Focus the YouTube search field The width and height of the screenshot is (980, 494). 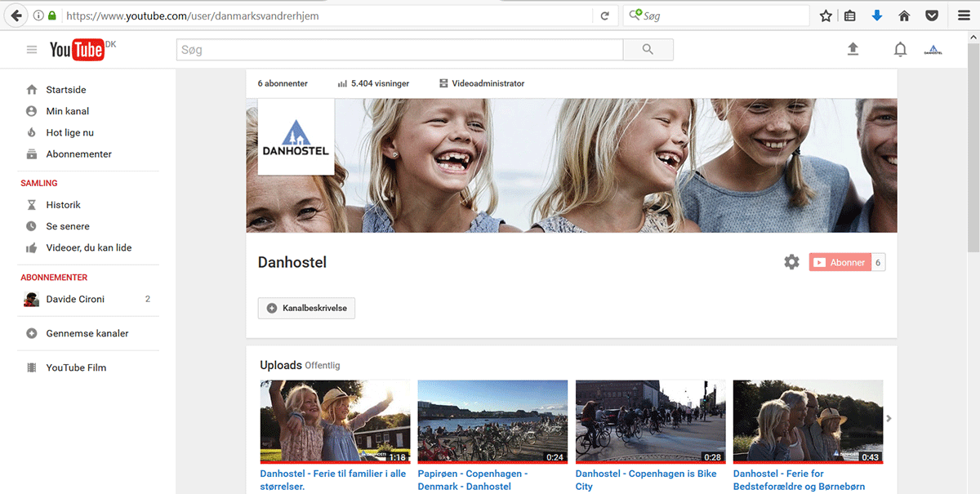[400, 50]
